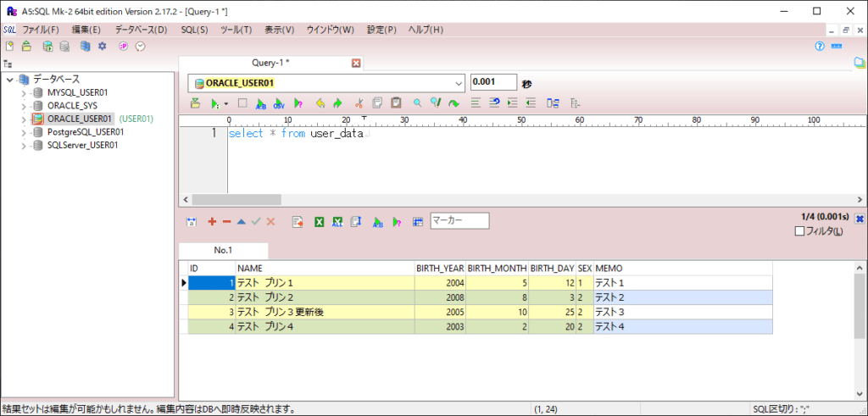Collapse the データベース root node
Image resolution: width=868 pixels, height=416 pixels.
(9, 79)
